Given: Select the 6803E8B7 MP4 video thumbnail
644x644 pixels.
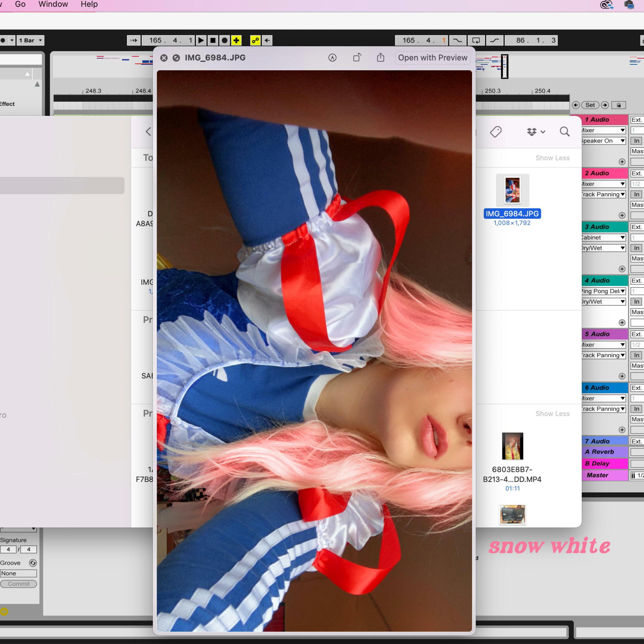Looking at the screenshot, I should [x=513, y=446].
